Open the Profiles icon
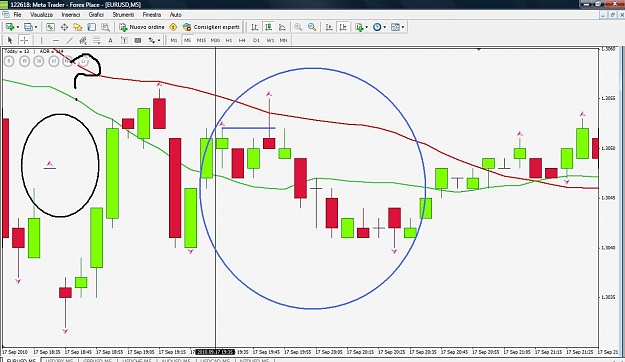The width and height of the screenshot is (625, 362). click(28, 27)
